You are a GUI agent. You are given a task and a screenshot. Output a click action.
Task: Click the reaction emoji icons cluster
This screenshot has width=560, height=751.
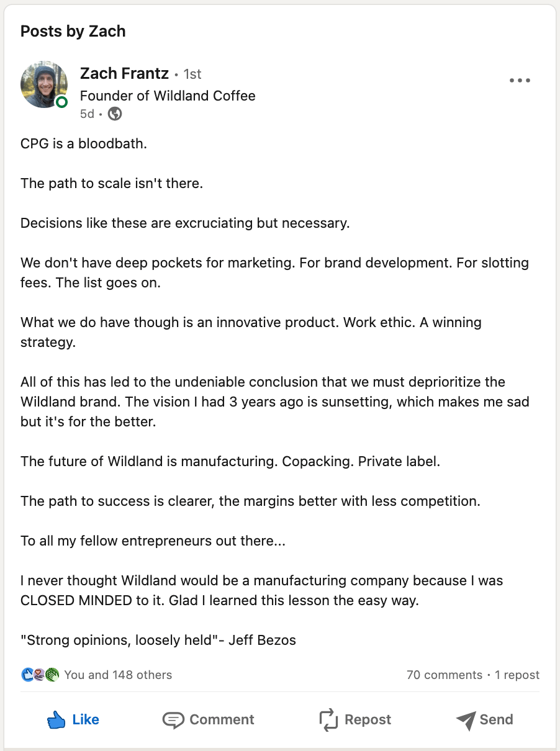(40, 675)
